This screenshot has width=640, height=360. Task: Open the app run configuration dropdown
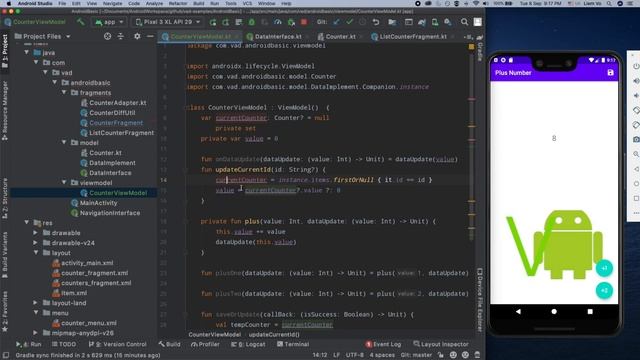[109, 22]
